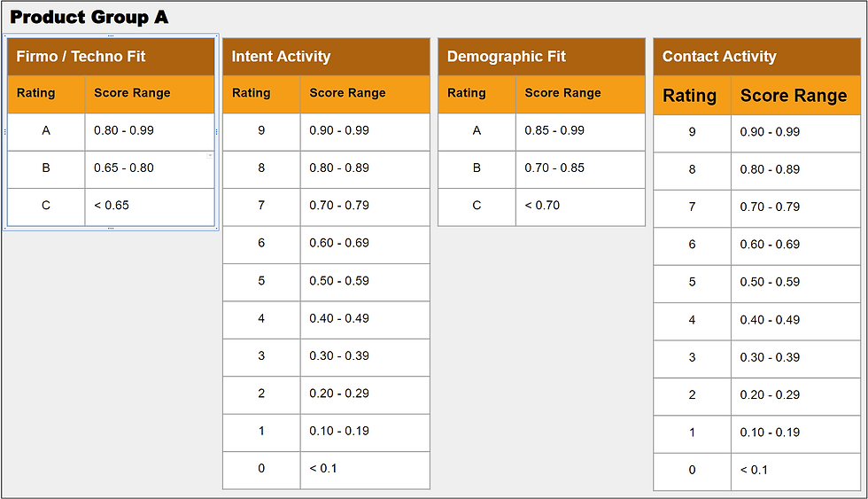868x499 pixels.
Task: Click 0.90 - 0.99 in Intent Activity table
Action: pos(365,132)
